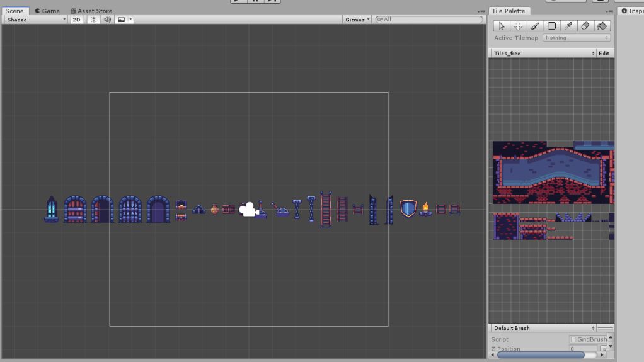Click the scene search field

(428, 20)
